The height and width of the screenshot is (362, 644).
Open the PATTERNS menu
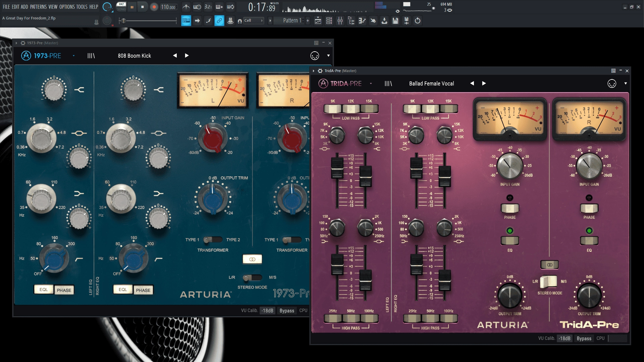(x=38, y=7)
